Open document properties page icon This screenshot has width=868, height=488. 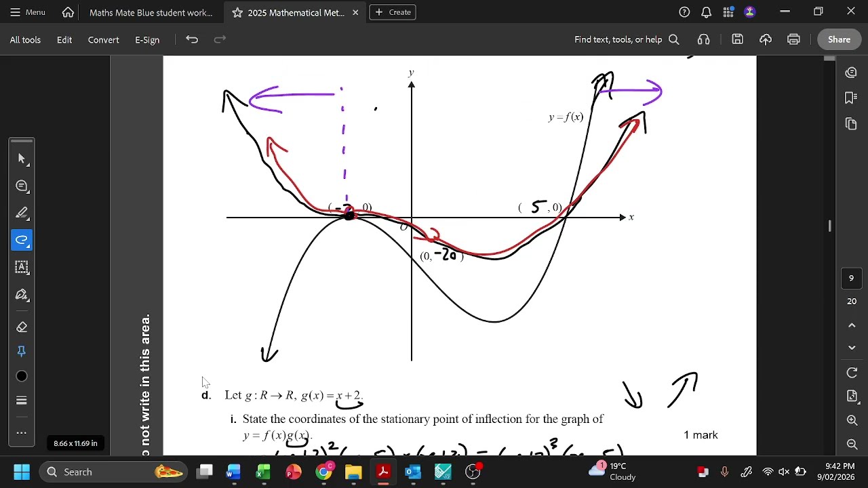click(x=852, y=396)
